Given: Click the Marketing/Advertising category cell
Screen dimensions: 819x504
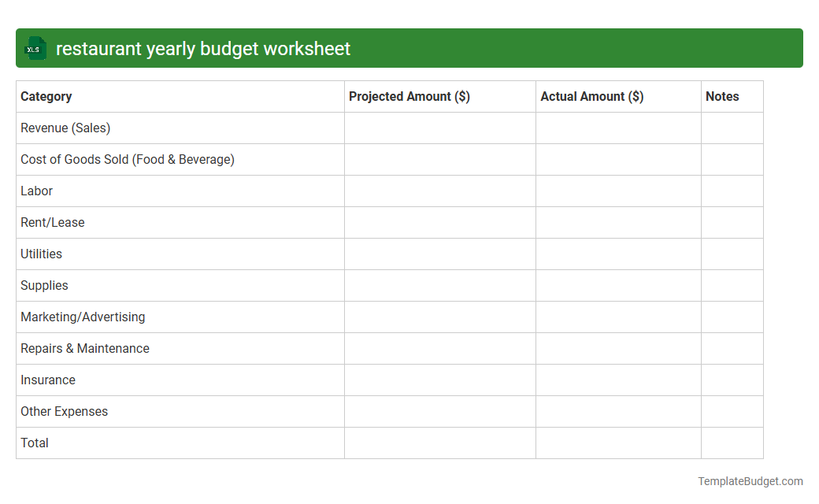Looking at the screenshot, I should point(83,317).
